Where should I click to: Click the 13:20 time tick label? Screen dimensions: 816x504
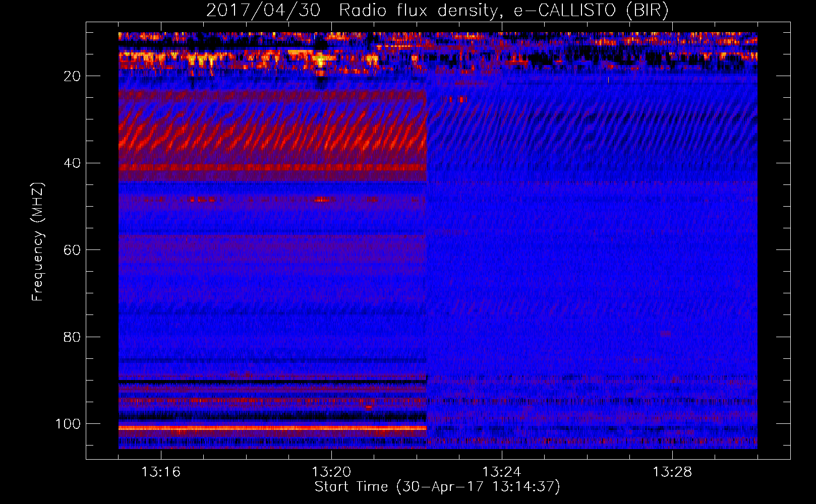coord(331,472)
